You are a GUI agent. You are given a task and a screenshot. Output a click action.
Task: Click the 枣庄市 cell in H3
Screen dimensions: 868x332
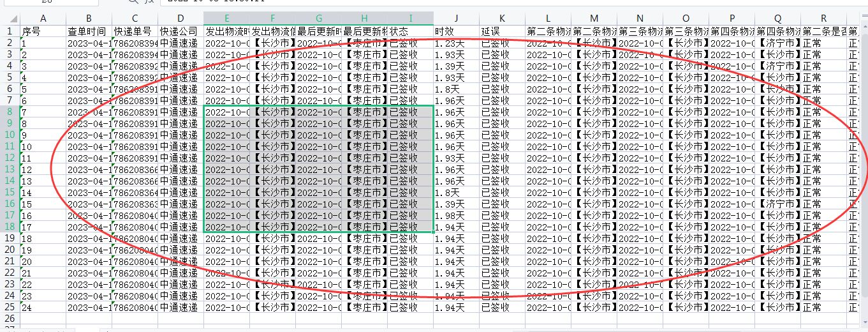(364, 54)
